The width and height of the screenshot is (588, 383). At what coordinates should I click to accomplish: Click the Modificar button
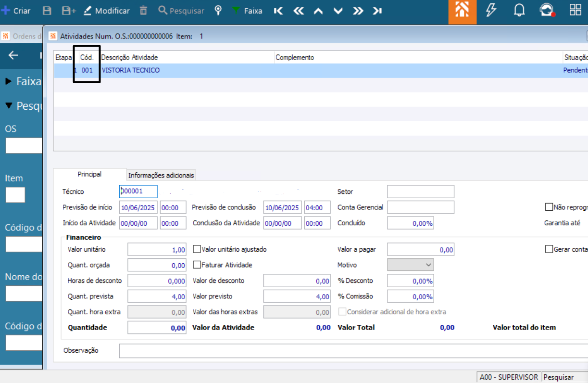106,11
